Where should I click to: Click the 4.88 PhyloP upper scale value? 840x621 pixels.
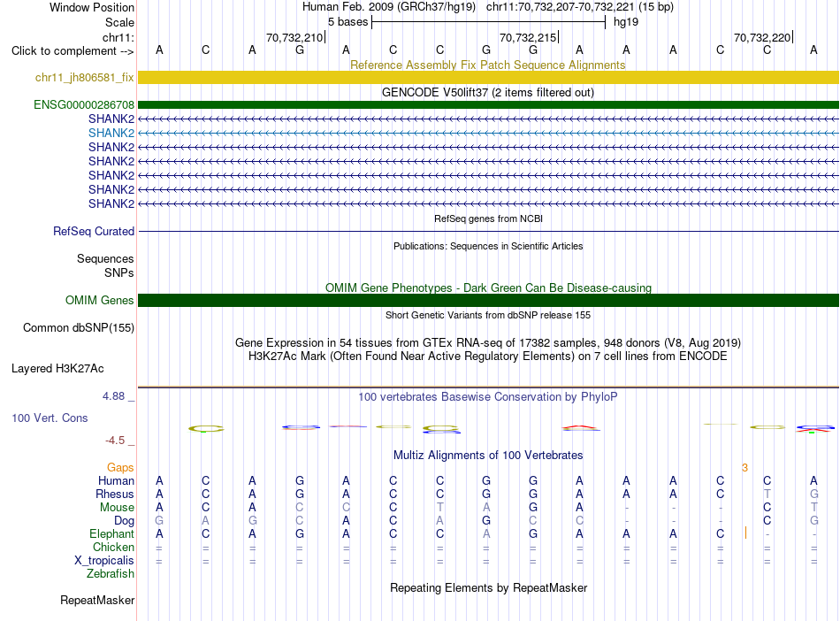coord(113,396)
